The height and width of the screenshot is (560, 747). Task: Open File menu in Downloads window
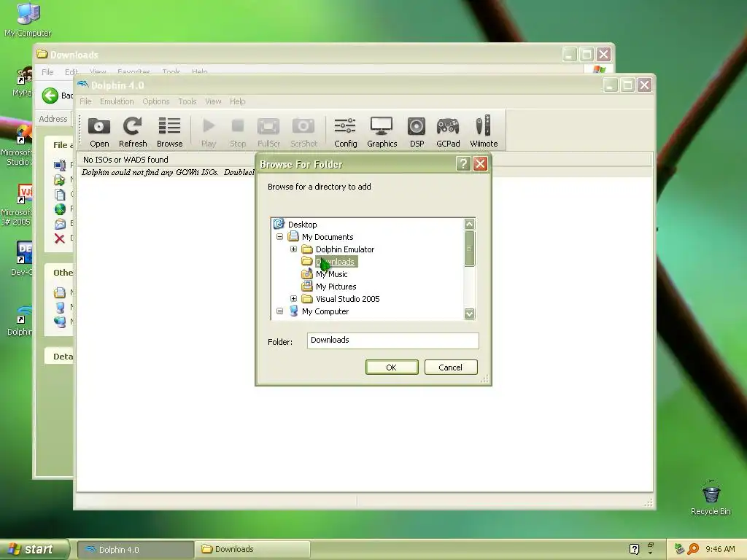click(x=47, y=72)
